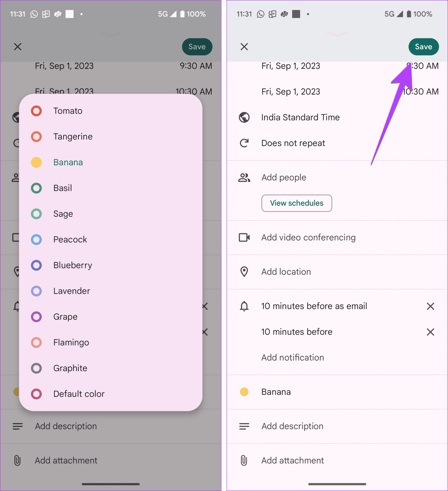Click the recurrence repeat icon
The width and height of the screenshot is (448, 491).
244,143
